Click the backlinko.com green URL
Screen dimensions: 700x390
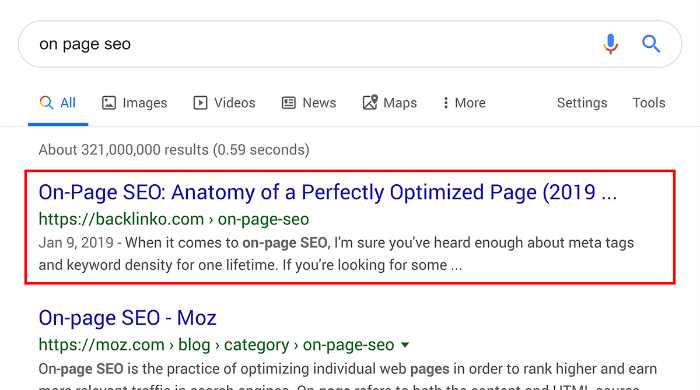(x=174, y=219)
